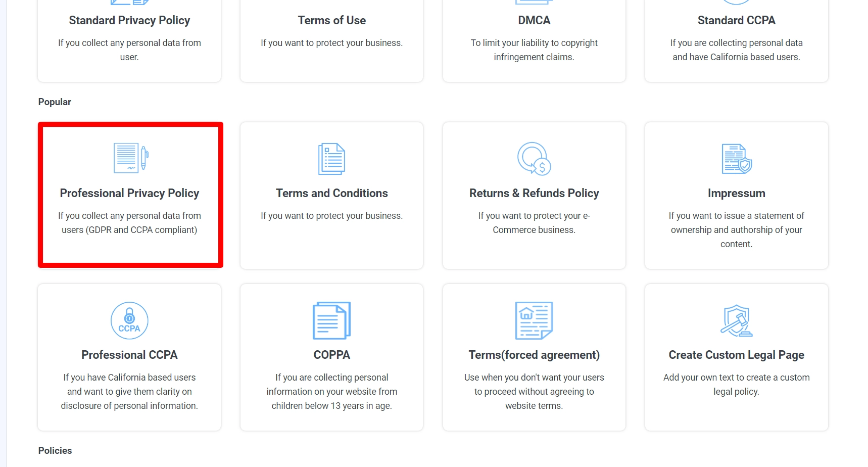The image size is (868, 467).
Task: Select the DMCA template title
Action: coord(534,20)
